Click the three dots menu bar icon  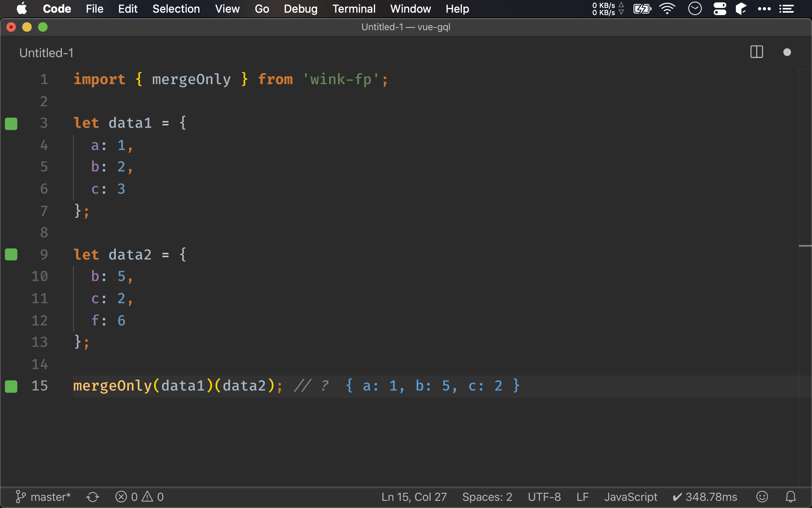coord(764,9)
